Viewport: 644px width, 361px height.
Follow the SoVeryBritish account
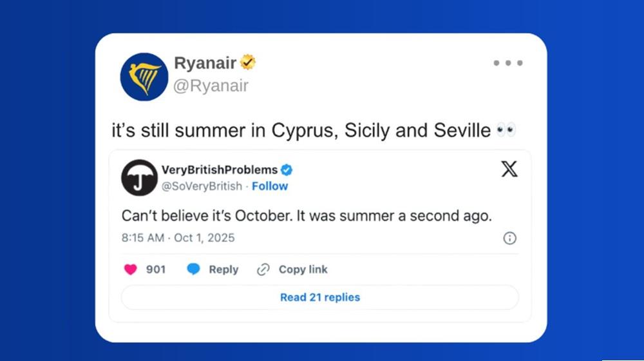(x=270, y=186)
